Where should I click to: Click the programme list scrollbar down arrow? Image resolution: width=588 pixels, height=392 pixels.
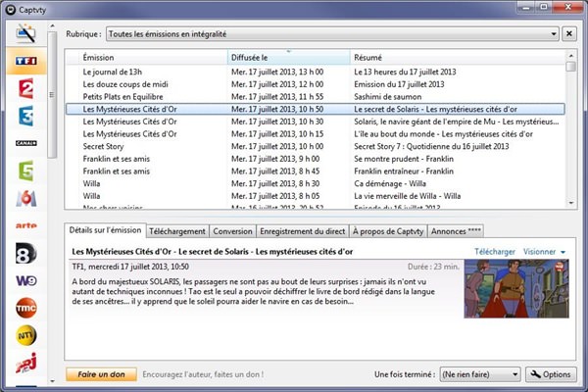point(571,203)
